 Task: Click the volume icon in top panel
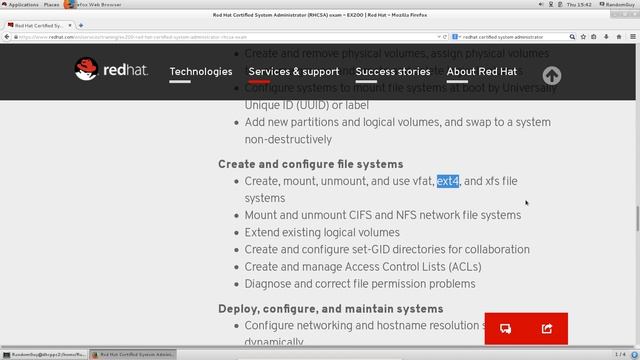tap(541, 4)
